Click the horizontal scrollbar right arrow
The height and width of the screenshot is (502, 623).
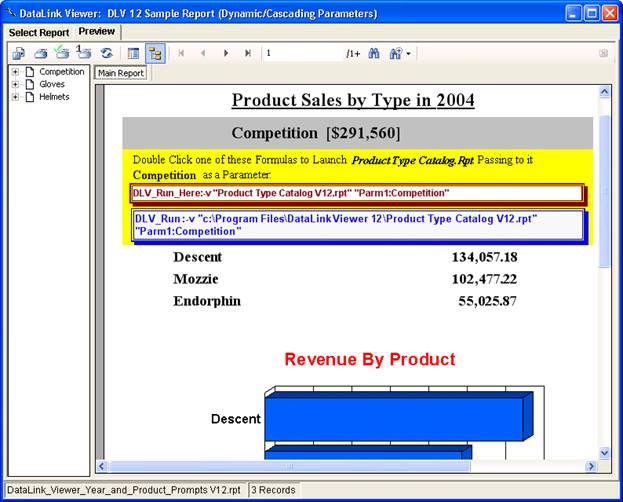(591, 466)
